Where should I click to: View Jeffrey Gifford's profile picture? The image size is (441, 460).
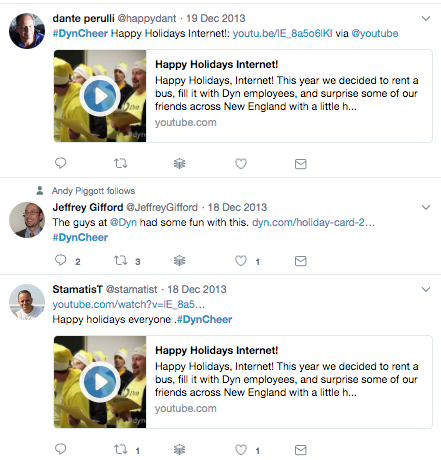tap(27, 220)
